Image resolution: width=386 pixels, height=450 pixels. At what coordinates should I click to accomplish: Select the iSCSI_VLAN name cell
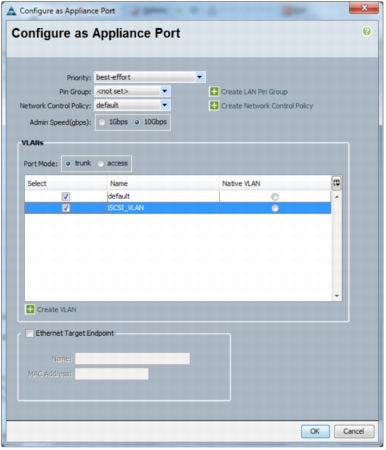click(163, 208)
